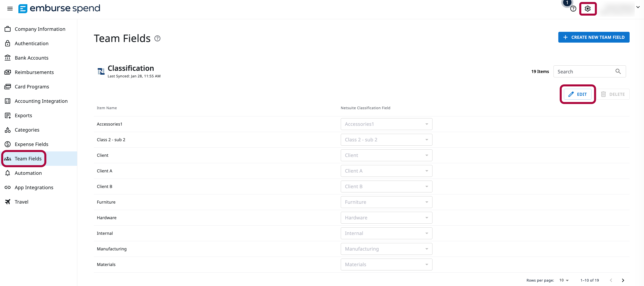Open the Accounting Integration section
This screenshot has height=286, width=644.
coord(41,101)
